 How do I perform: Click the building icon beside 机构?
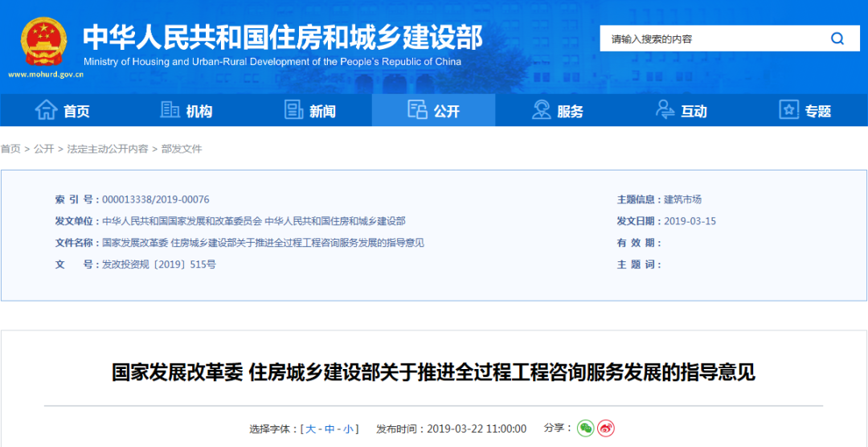(x=170, y=109)
